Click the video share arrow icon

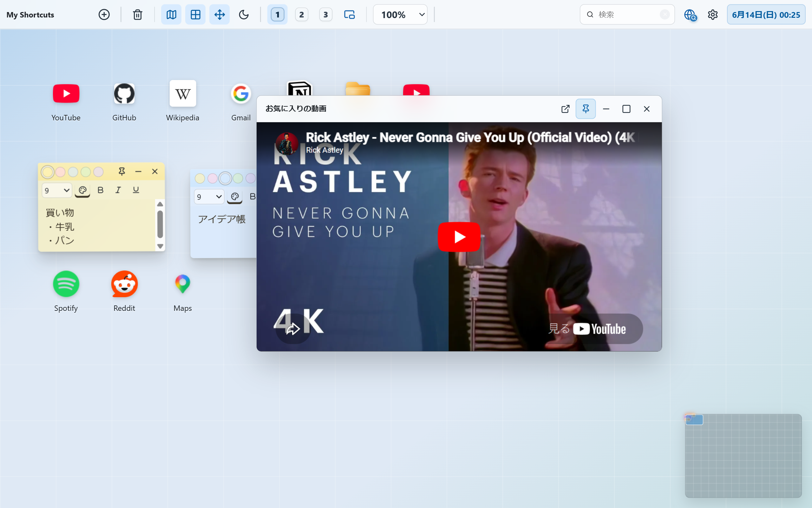pos(293,329)
